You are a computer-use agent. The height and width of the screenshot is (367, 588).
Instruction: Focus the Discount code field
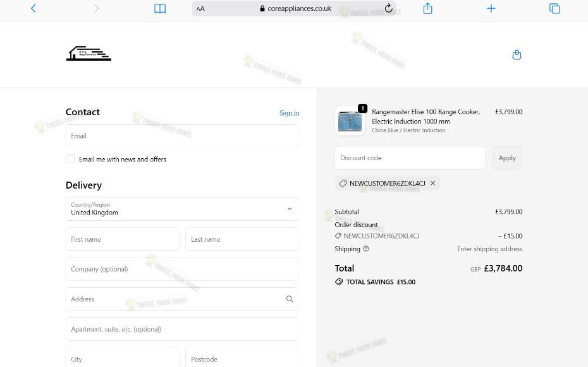point(410,158)
